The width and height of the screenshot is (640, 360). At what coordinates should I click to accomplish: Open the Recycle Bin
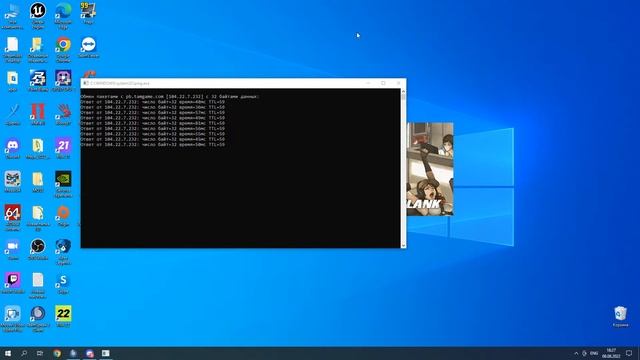point(620,315)
